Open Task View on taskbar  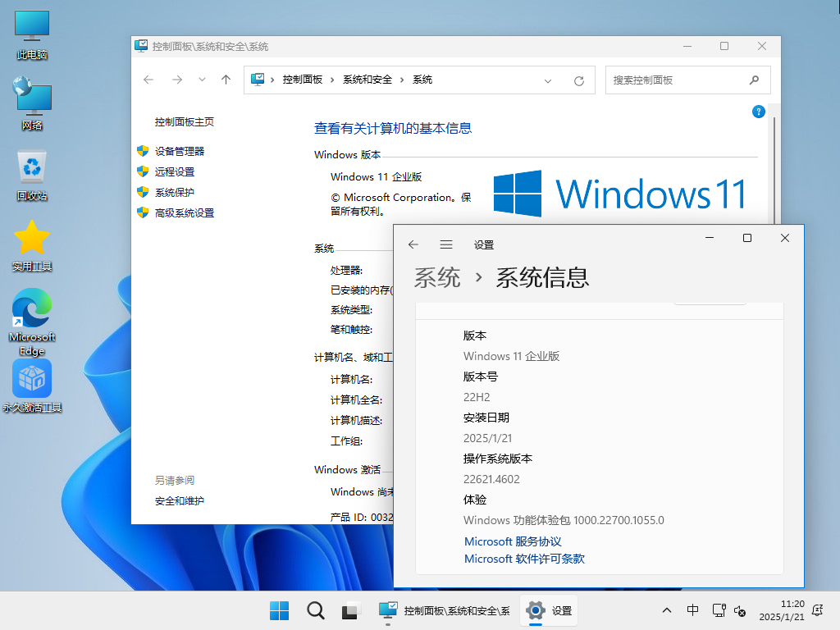click(350, 610)
